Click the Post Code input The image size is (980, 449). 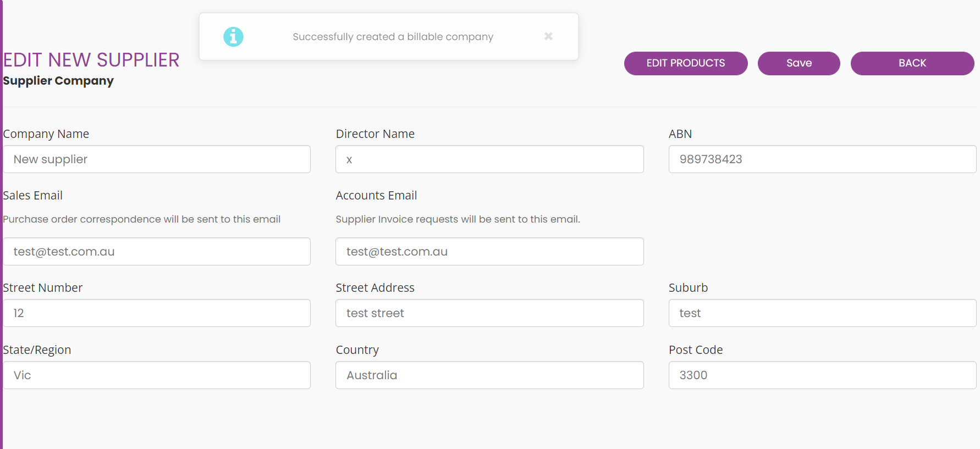pyautogui.click(x=822, y=375)
